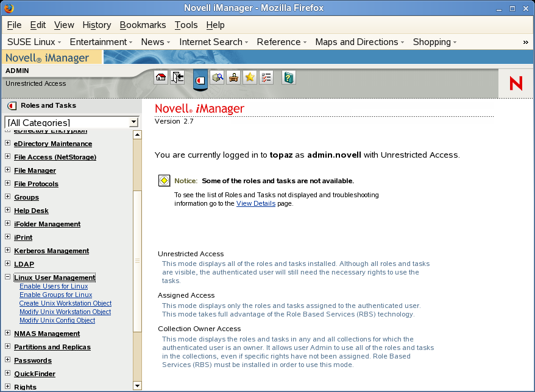Expand the File Manager plus box
This screenshot has height=392, width=535.
(x=7, y=170)
